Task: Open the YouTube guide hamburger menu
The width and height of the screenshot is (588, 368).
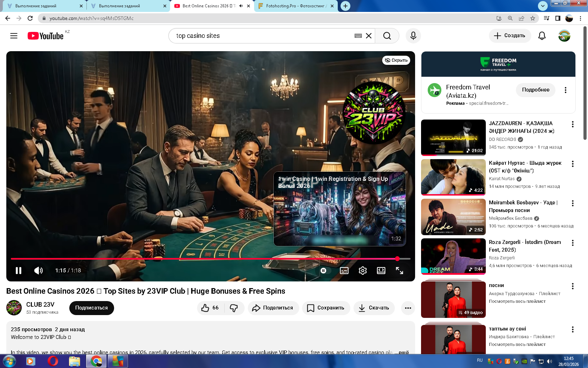Action: [14, 36]
